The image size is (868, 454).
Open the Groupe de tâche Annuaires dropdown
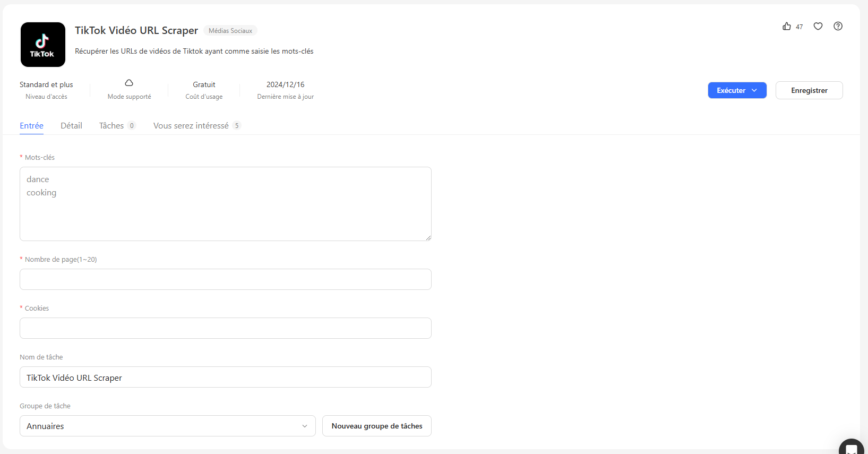(x=168, y=426)
